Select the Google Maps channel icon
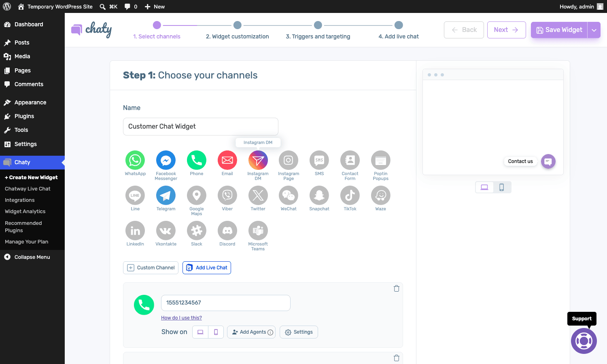 pos(197,196)
